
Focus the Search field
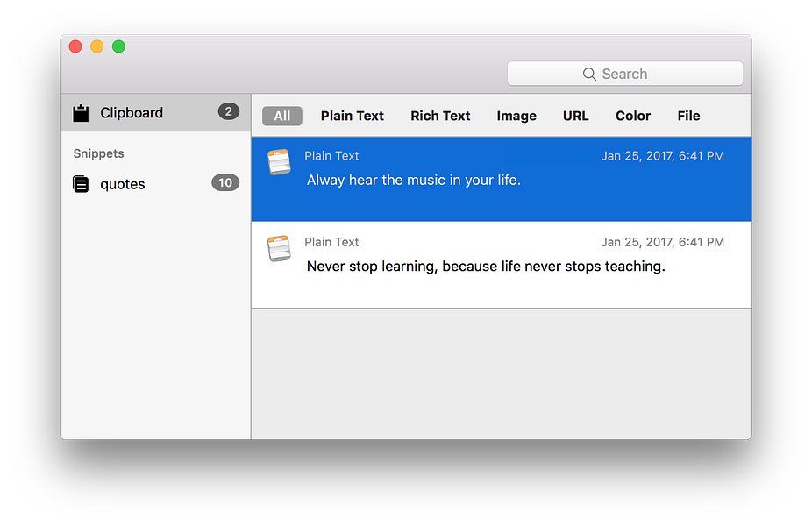tap(625, 74)
